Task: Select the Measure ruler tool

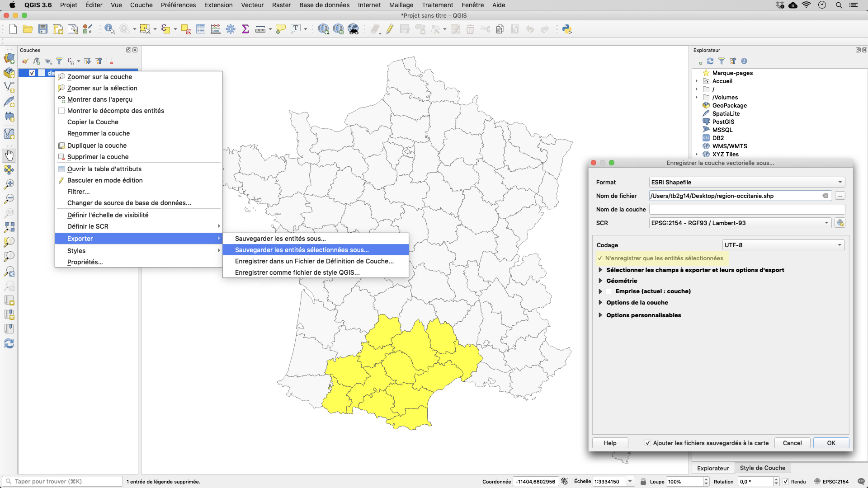Action: click(260, 29)
